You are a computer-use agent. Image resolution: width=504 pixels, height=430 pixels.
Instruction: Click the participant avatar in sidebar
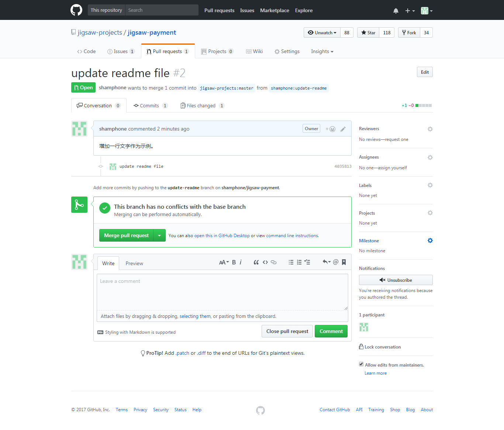pyautogui.click(x=364, y=327)
